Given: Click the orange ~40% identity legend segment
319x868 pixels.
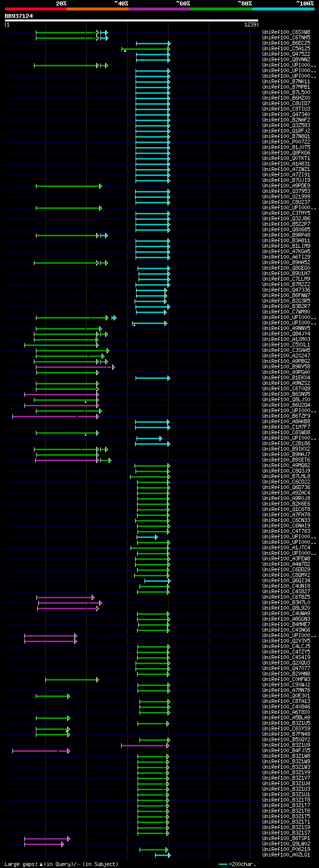Looking at the screenshot, I should point(98,9).
